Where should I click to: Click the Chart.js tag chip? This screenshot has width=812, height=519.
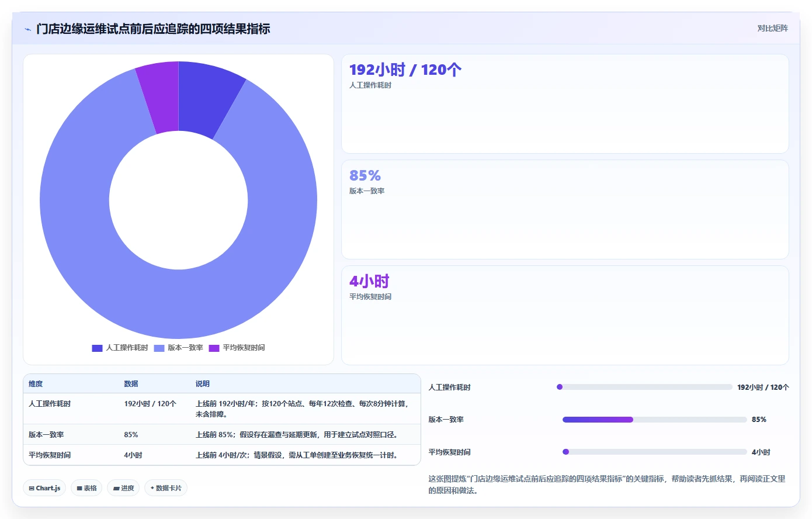(x=44, y=488)
